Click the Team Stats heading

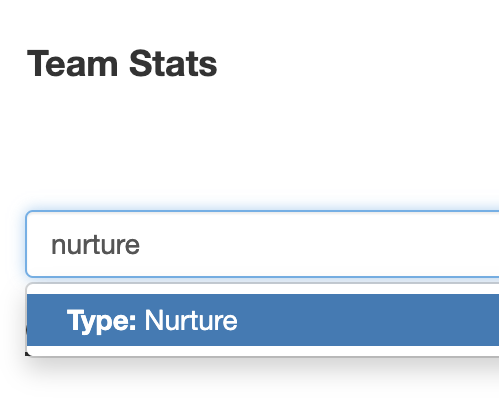tap(122, 63)
